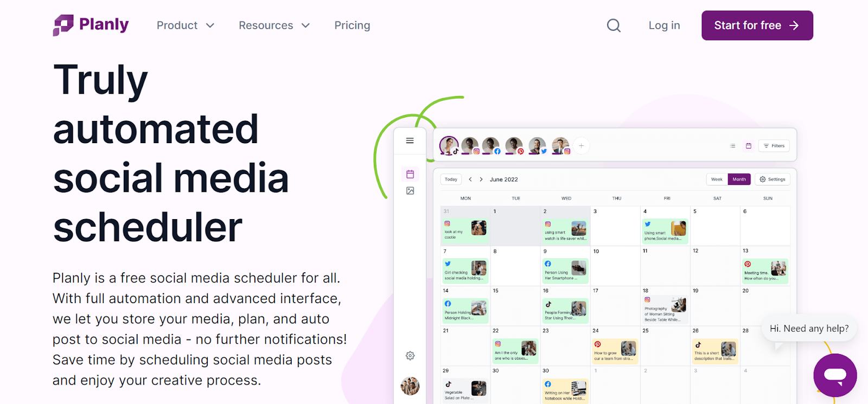
Task: Open 'This is a short description' TikTok post
Action: 716,351
